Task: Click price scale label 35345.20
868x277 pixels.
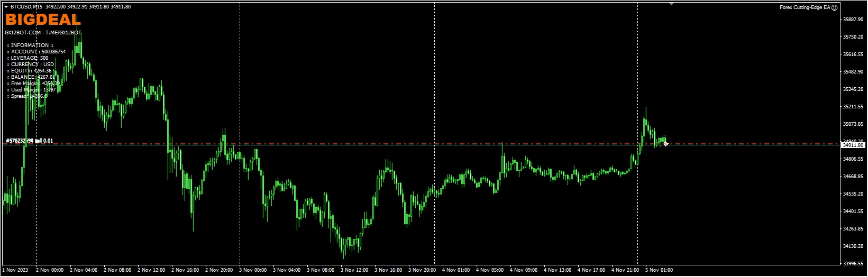Action: coord(853,89)
